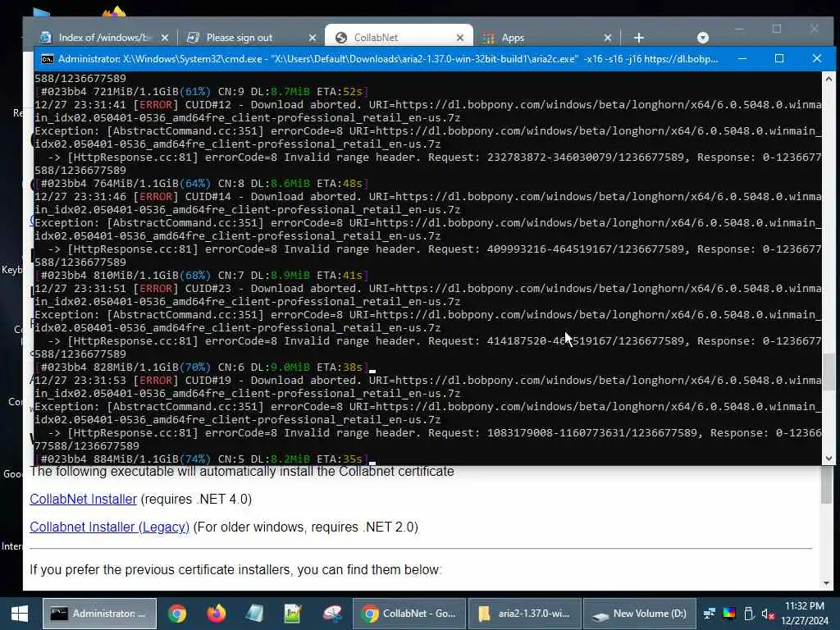Screen dimensions: 840x630
Task: Launch Firefox from the taskbar
Action: [x=216, y=614]
